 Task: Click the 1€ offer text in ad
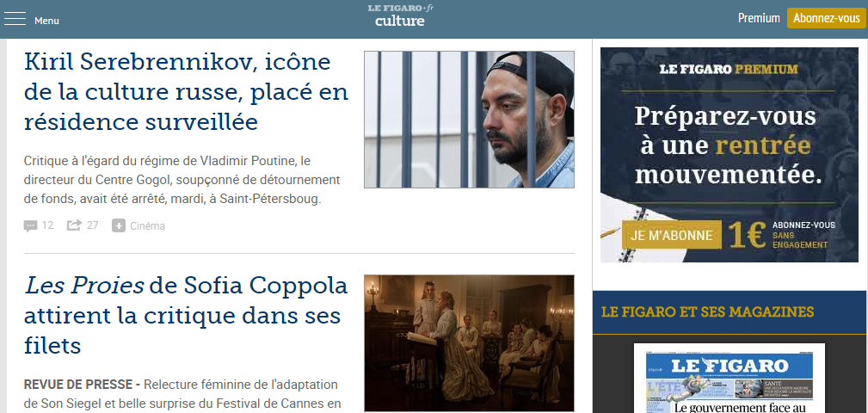click(747, 235)
